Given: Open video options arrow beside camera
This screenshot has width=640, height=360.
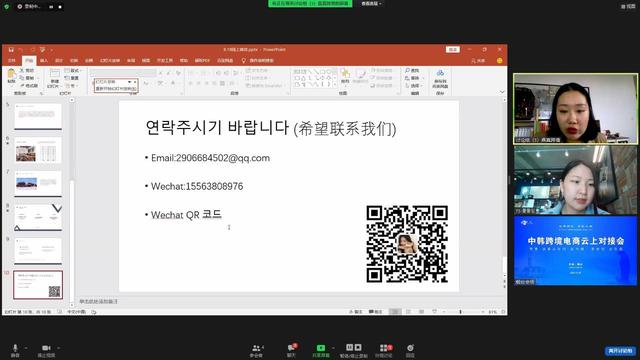Looking at the screenshot, I should click(58, 348).
